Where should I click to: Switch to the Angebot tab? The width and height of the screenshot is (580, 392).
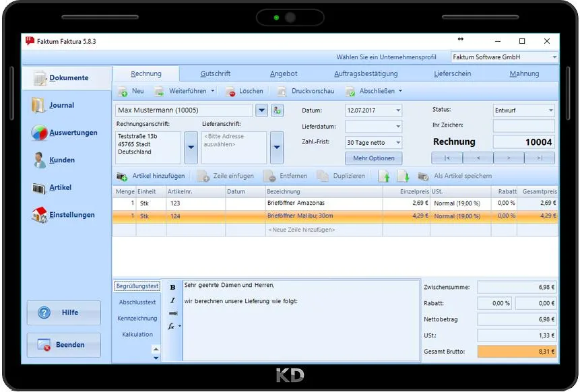[284, 74]
